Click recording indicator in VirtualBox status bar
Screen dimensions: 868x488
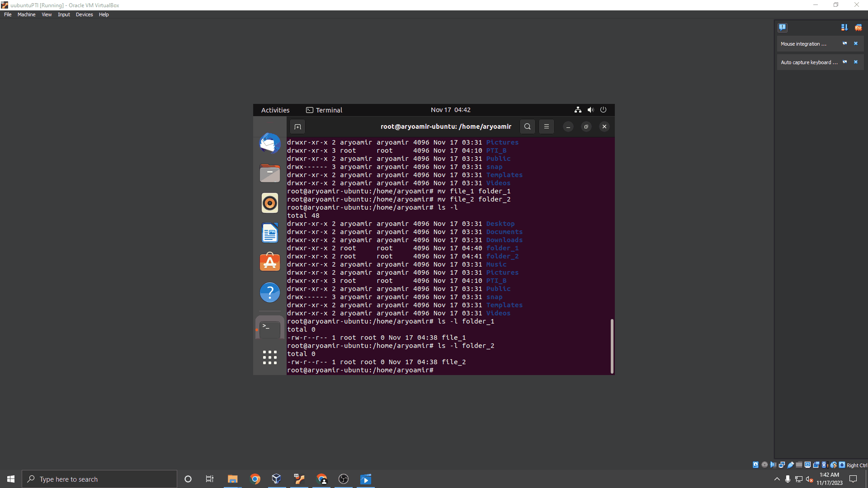pyautogui.click(x=816, y=465)
